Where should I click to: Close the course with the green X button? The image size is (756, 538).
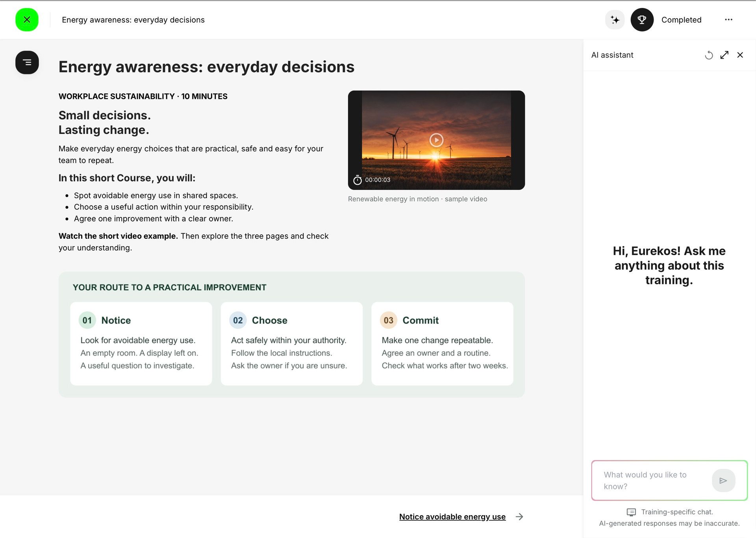click(x=27, y=20)
